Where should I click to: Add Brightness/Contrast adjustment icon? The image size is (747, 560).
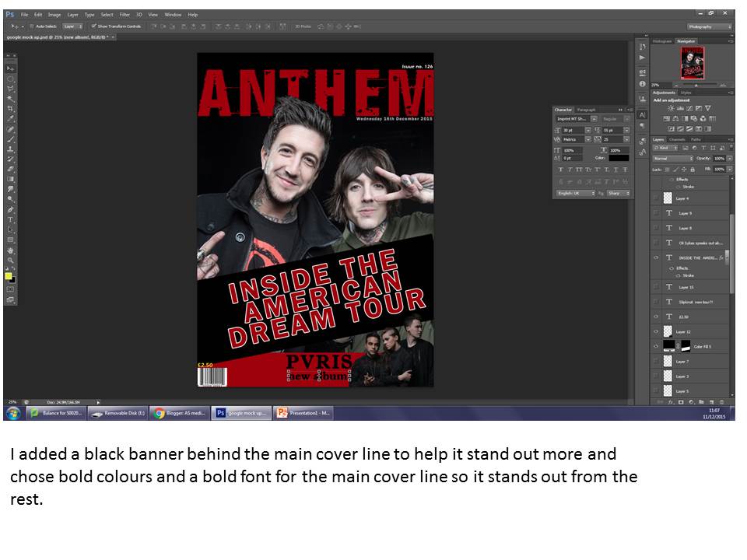(x=671, y=109)
